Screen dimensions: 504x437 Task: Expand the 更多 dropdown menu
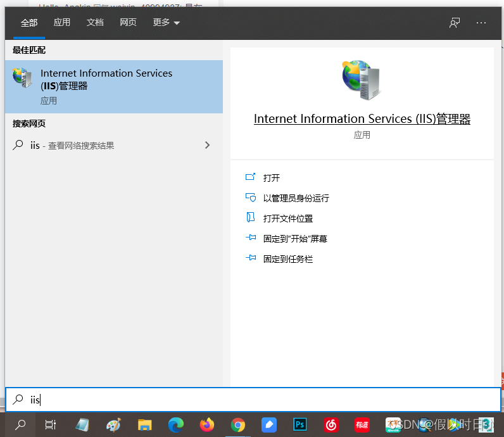[166, 23]
